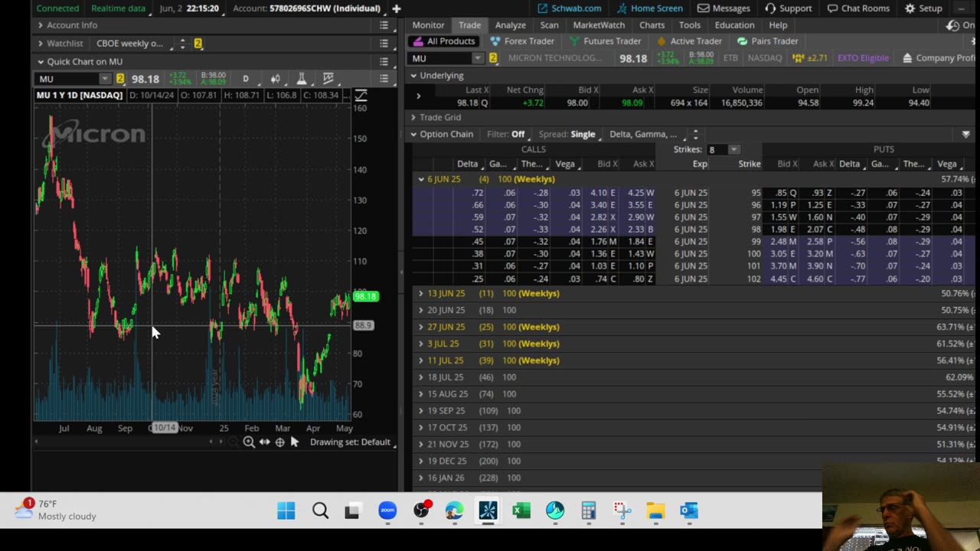Open studies flask icon in Quick Chart
Viewport: 980px width, 551px height.
pos(302,79)
